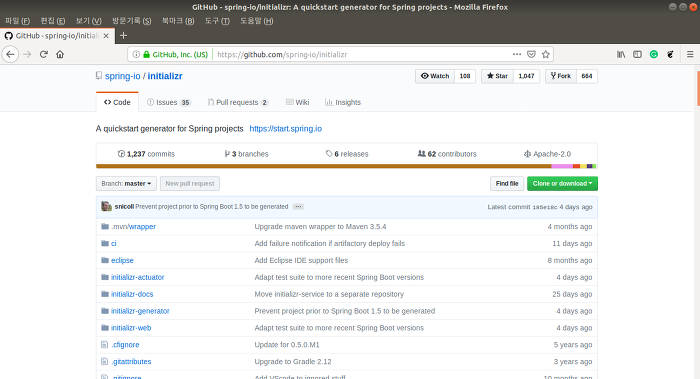The image size is (700, 379).
Task: View the 108 watchers count
Action: tap(465, 76)
